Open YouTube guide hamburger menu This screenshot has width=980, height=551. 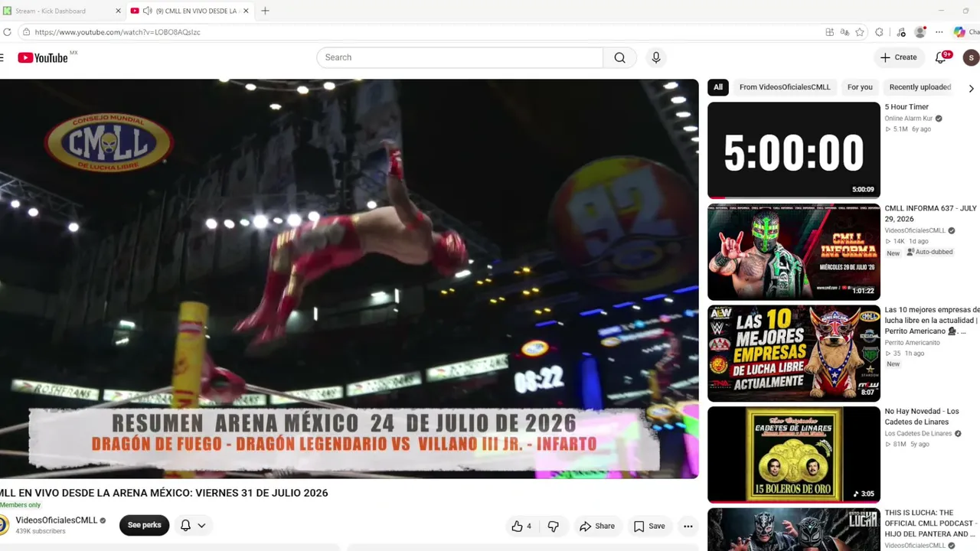tap(2, 57)
